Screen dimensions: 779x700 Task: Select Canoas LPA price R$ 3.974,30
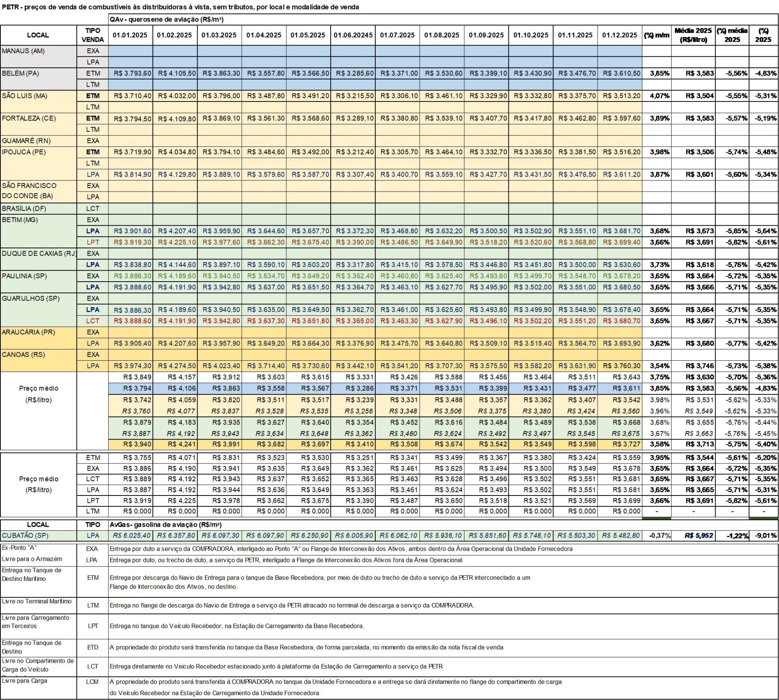point(132,366)
